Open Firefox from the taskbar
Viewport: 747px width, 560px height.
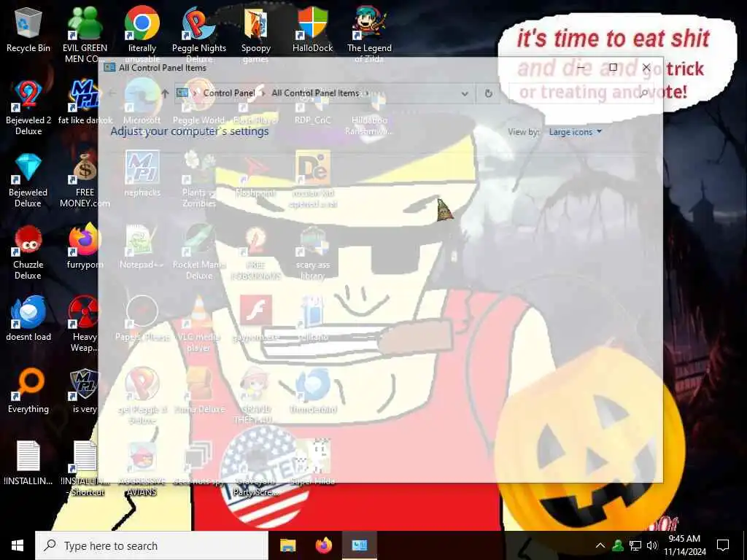[x=324, y=545]
